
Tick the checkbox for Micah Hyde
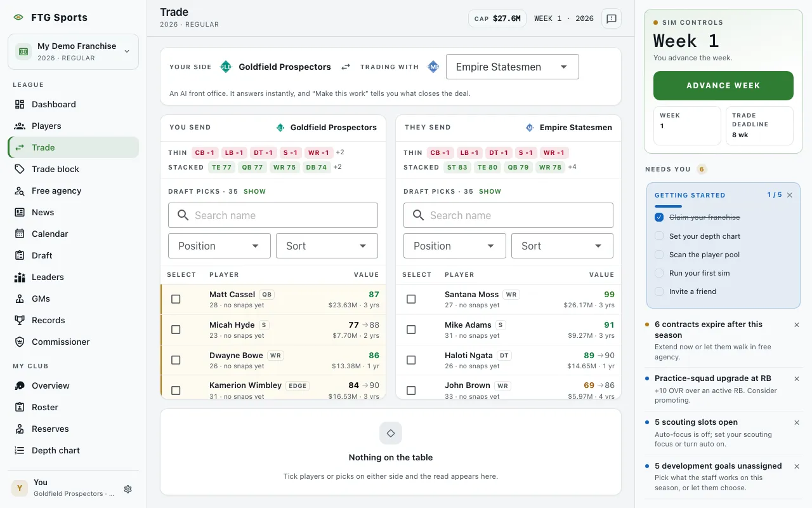(x=176, y=330)
